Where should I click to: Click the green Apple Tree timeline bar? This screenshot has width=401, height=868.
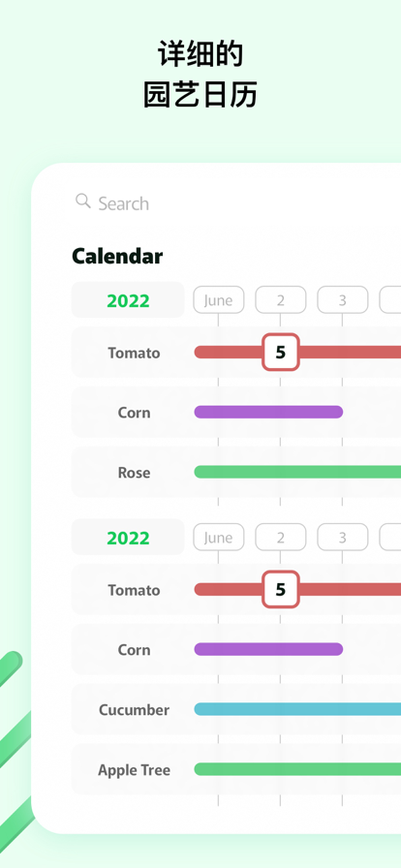coord(297,769)
